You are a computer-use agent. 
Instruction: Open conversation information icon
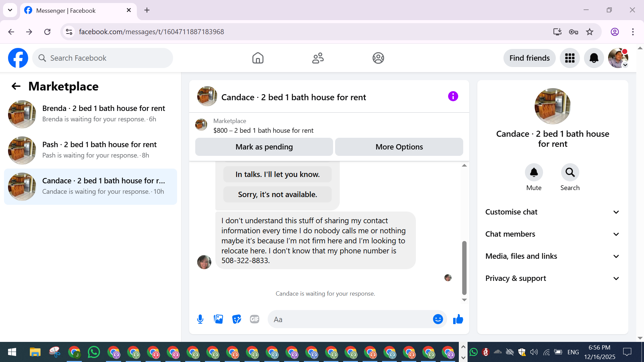453,97
